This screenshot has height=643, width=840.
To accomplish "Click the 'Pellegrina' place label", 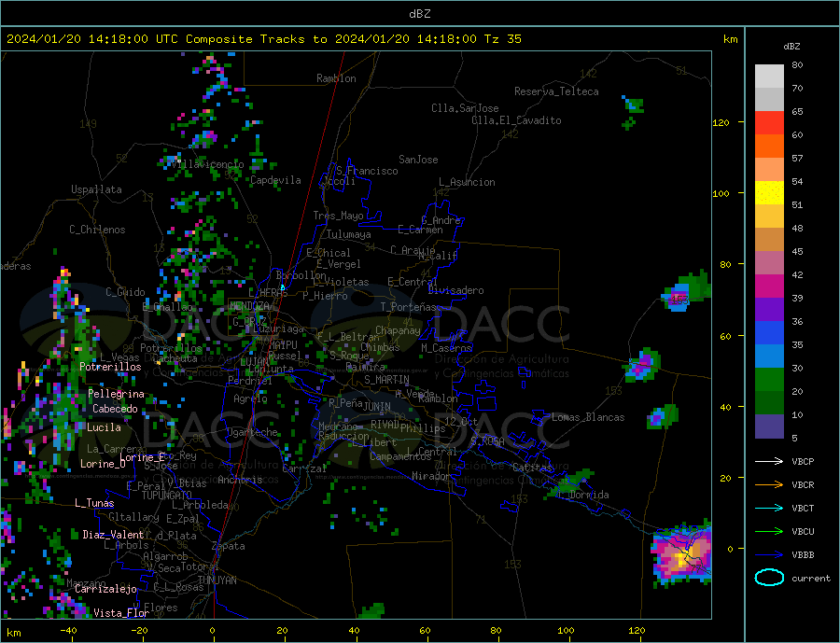I will click(116, 394).
